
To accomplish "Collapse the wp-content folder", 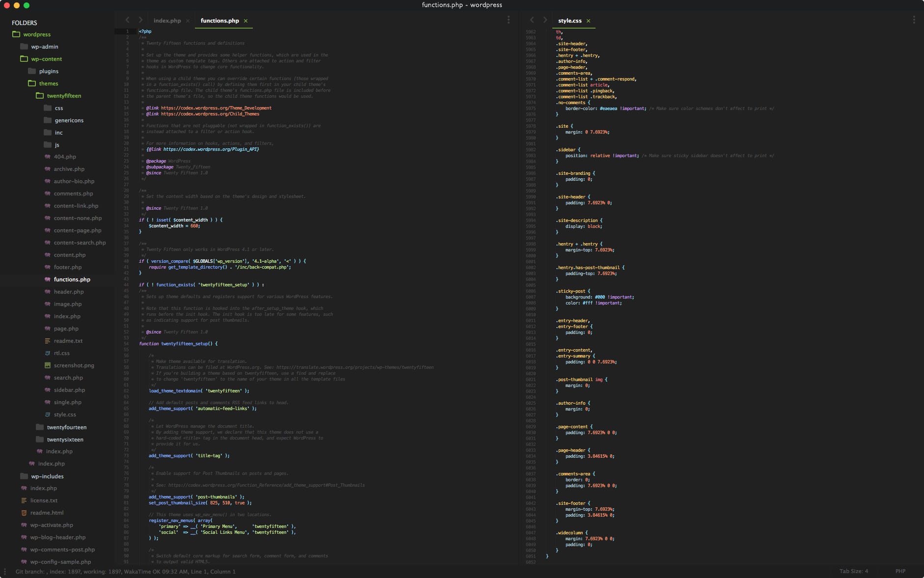I will [x=24, y=59].
